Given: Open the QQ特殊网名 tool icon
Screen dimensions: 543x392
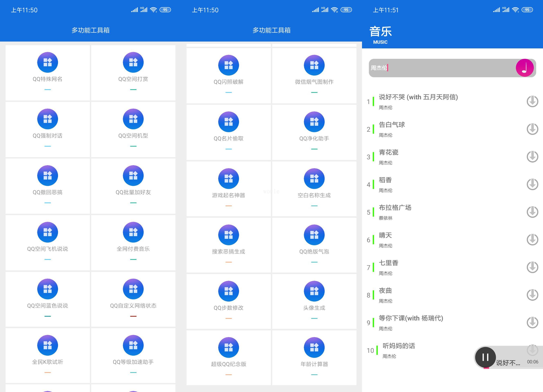Looking at the screenshot, I should pyautogui.click(x=47, y=62).
